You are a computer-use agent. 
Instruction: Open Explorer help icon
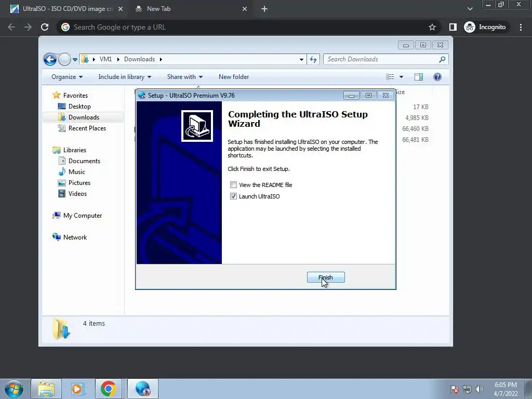437,77
